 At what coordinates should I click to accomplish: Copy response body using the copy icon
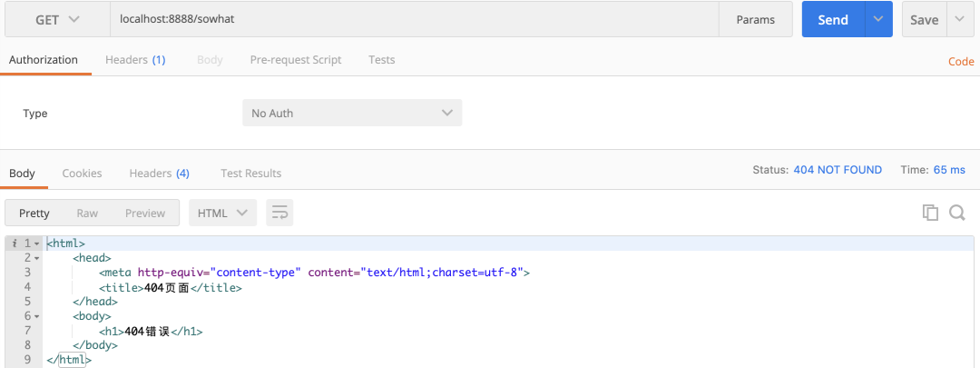click(x=929, y=213)
